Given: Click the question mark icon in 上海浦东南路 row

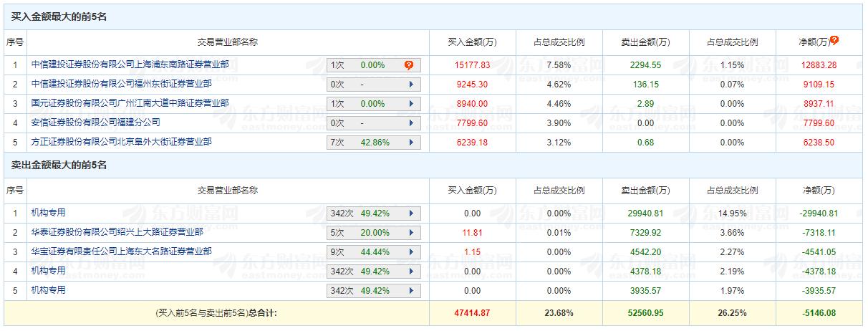Looking at the screenshot, I should 409,65.
